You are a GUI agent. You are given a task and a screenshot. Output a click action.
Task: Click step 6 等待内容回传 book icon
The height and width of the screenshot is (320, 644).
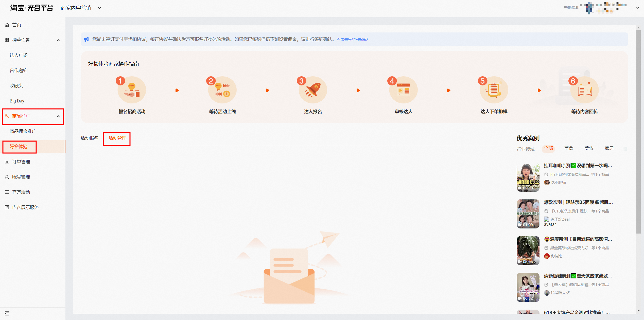584,90
